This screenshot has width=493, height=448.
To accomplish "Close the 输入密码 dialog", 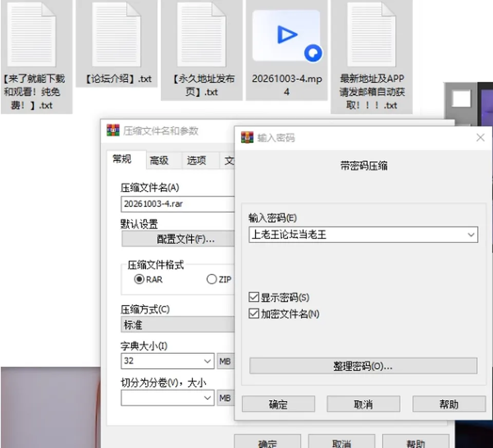I will (x=480, y=138).
